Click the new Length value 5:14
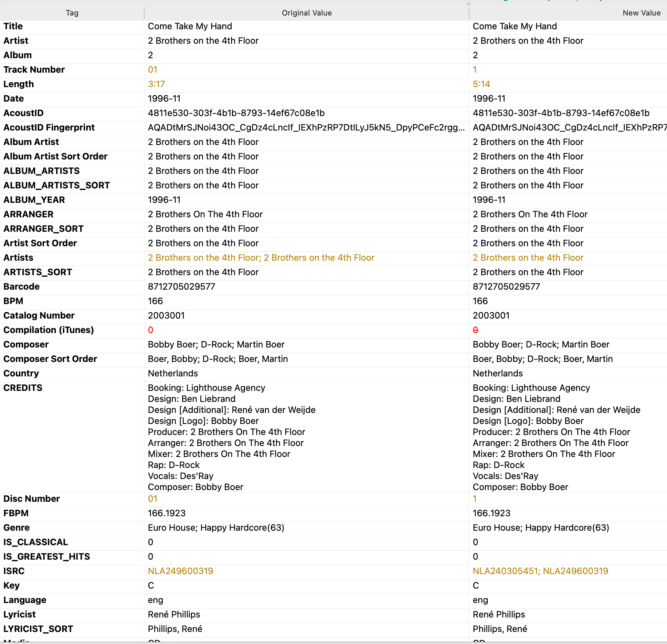Viewport: 667px width, 644px height. point(481,84)
